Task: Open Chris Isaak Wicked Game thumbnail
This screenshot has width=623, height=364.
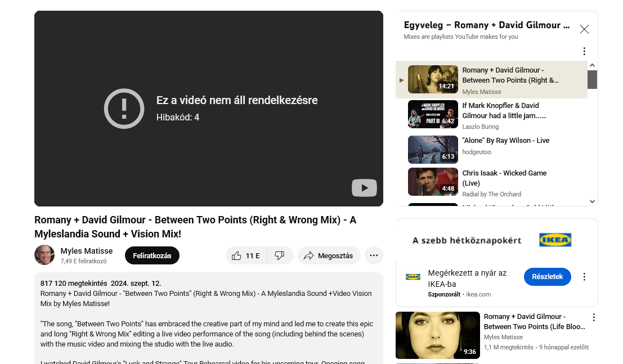Action: [x=433, y=182]
